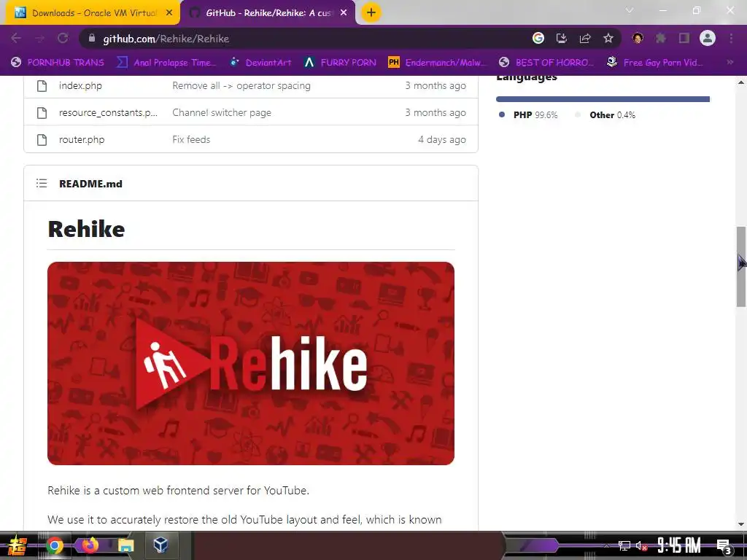Open Google icon in address bar
The image size is (747, 560).
pos(538,38)
